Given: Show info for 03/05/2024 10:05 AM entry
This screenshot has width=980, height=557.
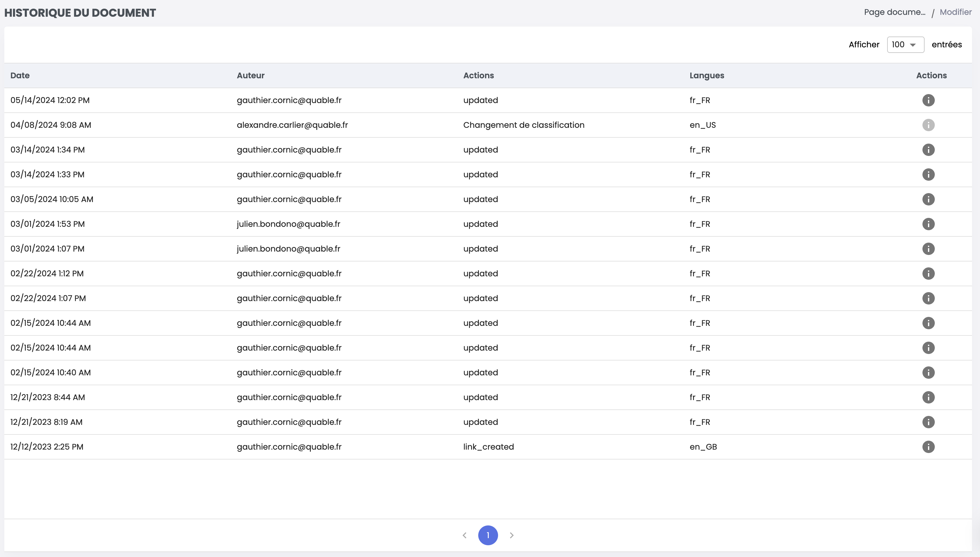Looking at the screenshot, I should pos(928,199).
